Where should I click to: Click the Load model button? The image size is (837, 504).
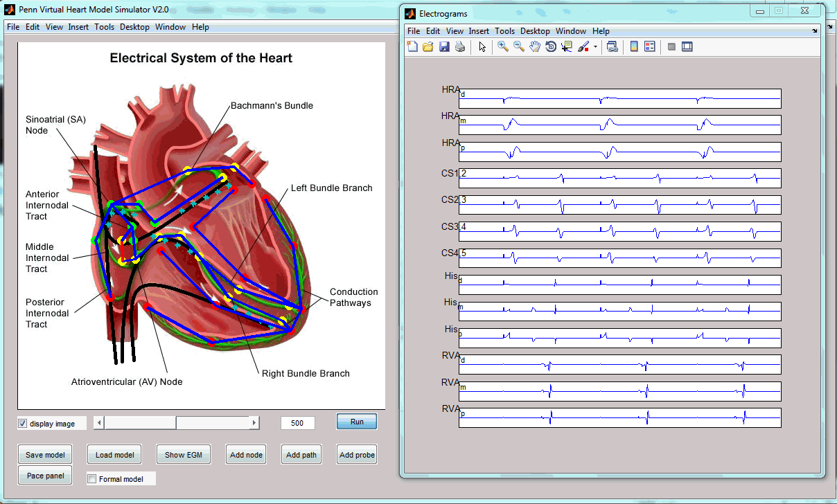(114, 455)
